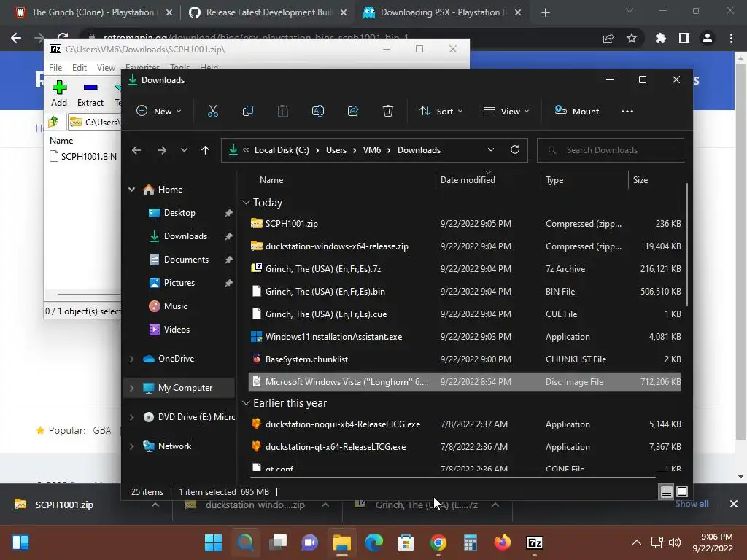Collapse the Home tree node
The height and width of the screenshot is (560, 747).
[x=131, y=190]
